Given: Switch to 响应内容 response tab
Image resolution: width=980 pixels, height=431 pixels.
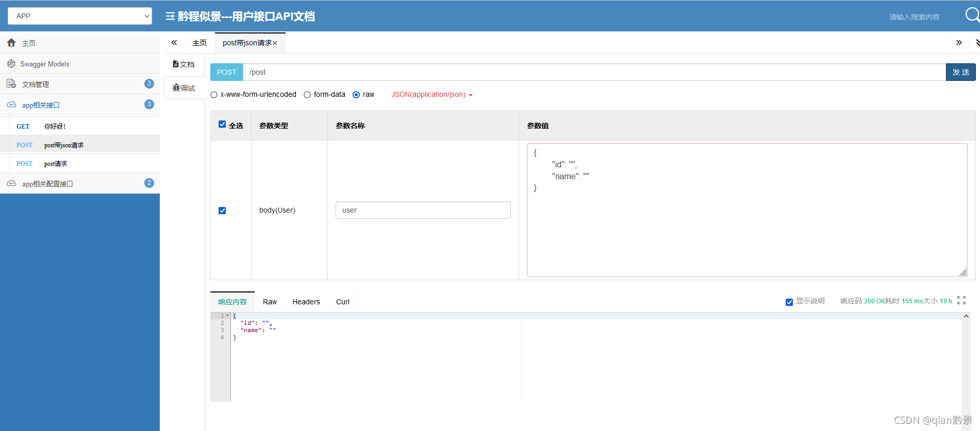Looking at the screenshot, I should coord(232,302).
